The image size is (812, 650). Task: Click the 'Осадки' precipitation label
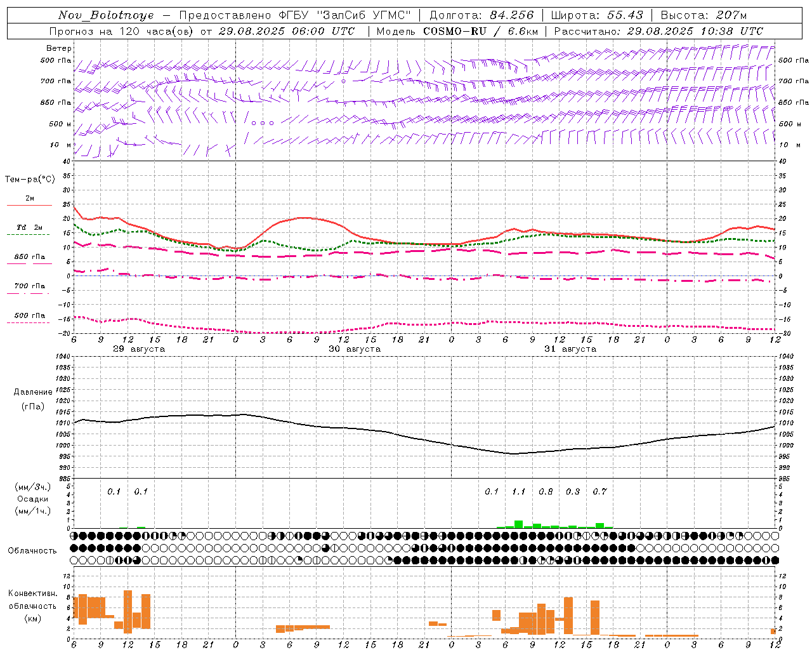tap(33, 499)
